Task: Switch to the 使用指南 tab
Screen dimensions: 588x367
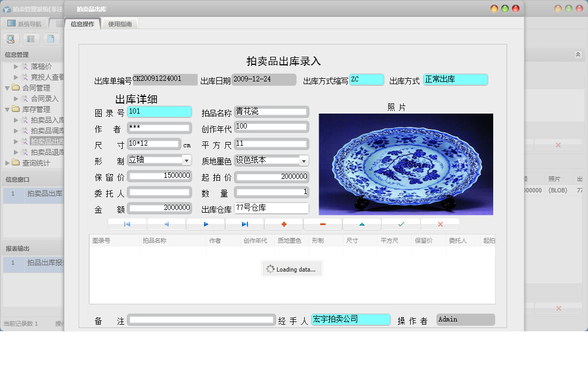Action: pyautogui.click(x=120, y=24)
